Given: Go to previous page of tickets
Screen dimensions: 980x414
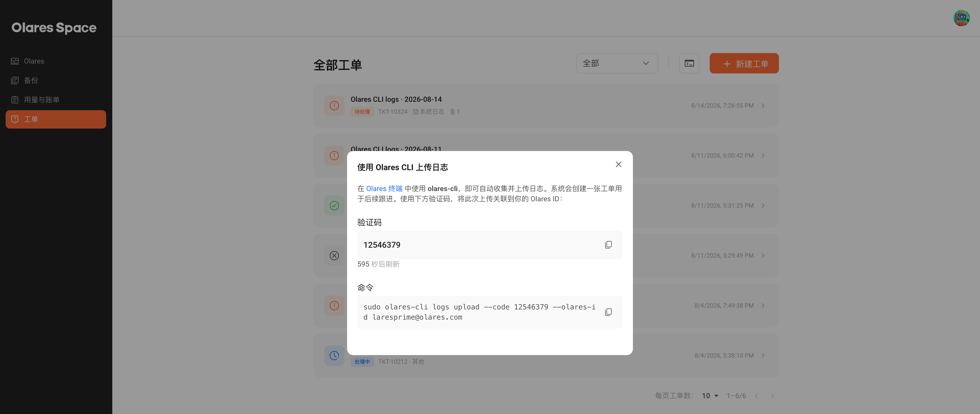Looking at the screenshot, I should [756, 396].
